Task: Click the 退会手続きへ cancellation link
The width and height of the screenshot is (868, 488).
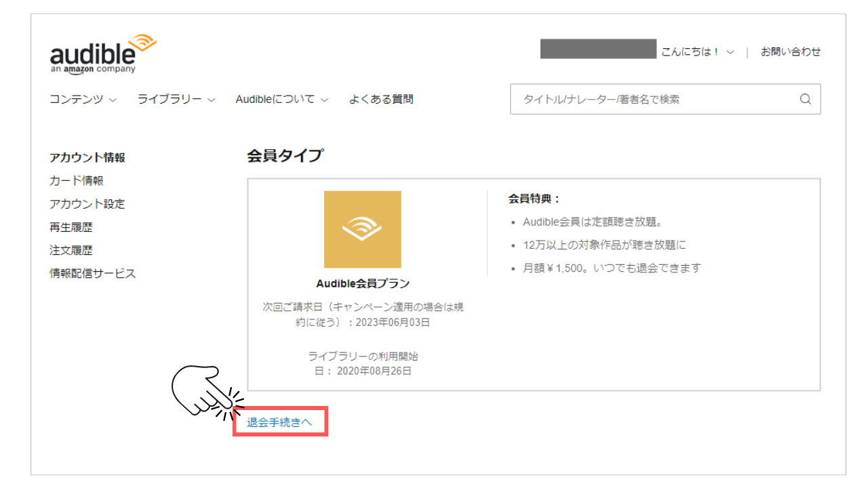Action: click(279, 422)
